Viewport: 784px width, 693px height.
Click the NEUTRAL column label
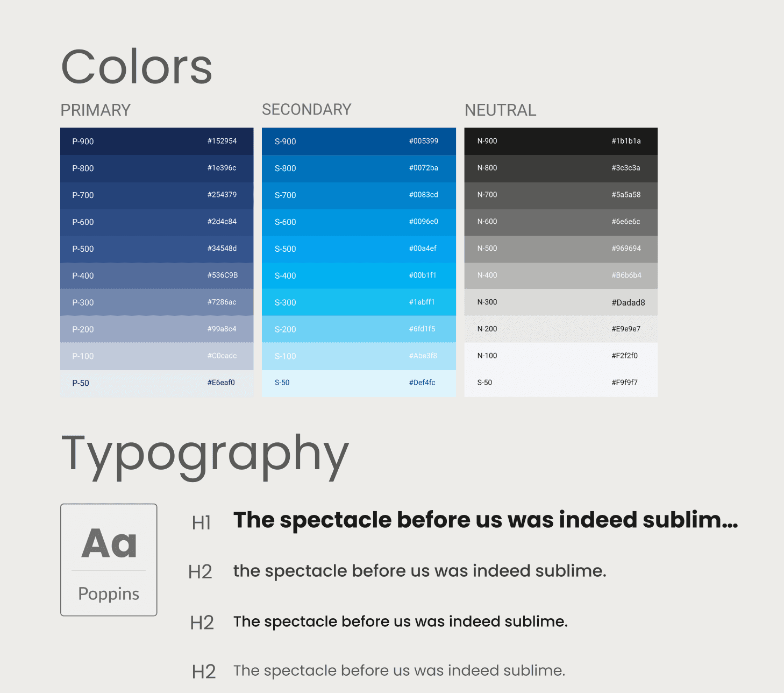[x=501, y=110]
